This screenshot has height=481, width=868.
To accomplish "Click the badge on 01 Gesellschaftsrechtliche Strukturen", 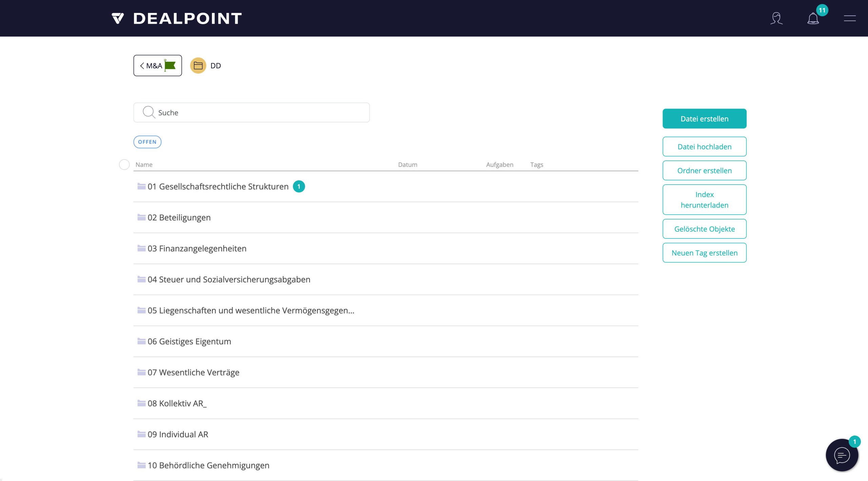I will pos(299,187).
